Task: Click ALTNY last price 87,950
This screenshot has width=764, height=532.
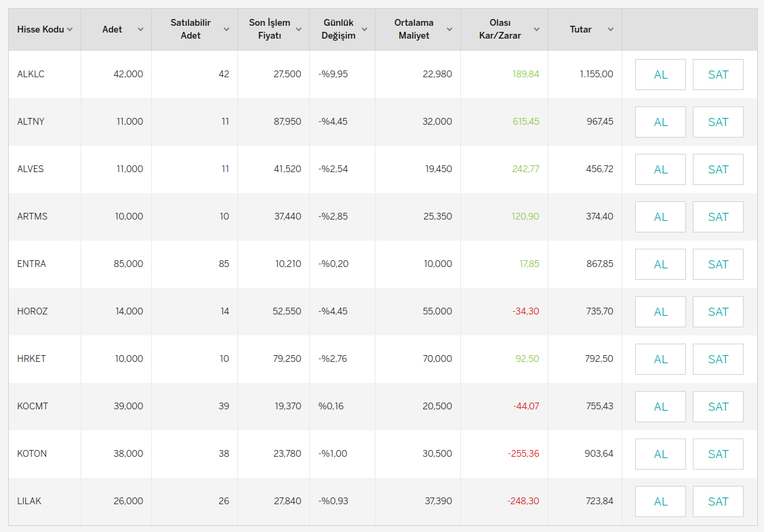Action: [287, 121]
